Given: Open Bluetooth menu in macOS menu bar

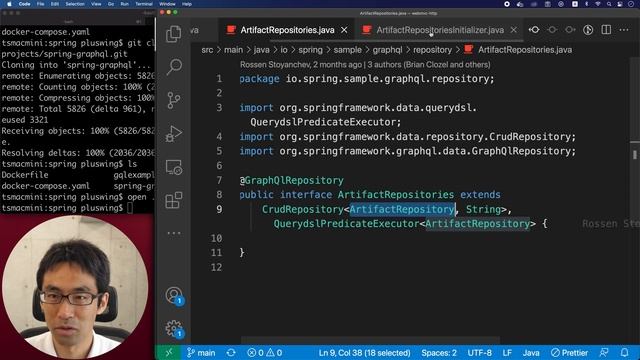Looking at the screenshot, I should pos(587,4).
